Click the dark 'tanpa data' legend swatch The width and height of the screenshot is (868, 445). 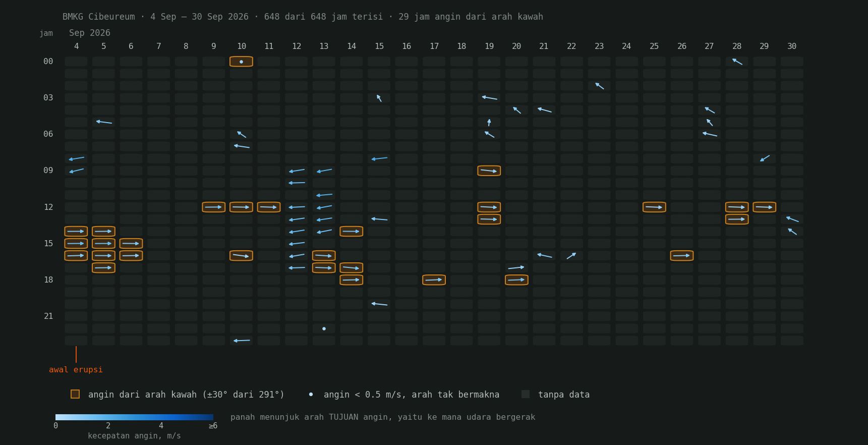pyautogui.click(x=526, y=394)
